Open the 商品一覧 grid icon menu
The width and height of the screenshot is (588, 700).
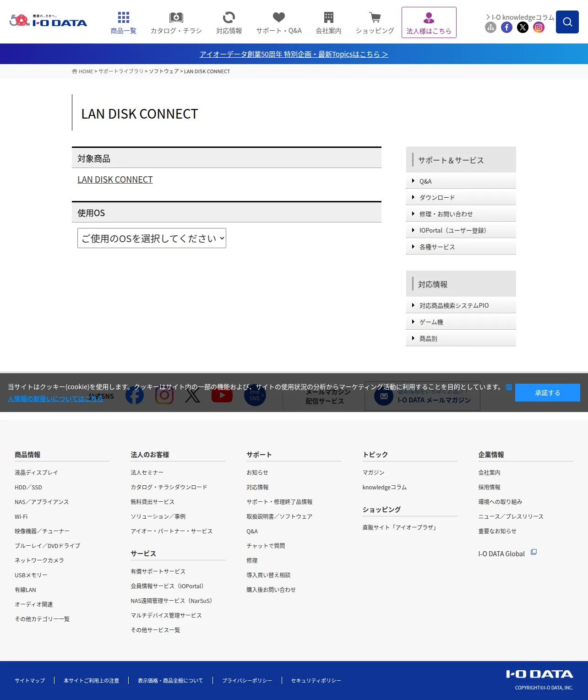(123, 23)
